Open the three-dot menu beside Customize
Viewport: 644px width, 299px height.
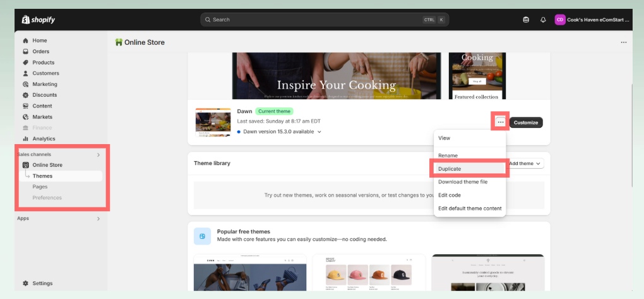point(500,122)
